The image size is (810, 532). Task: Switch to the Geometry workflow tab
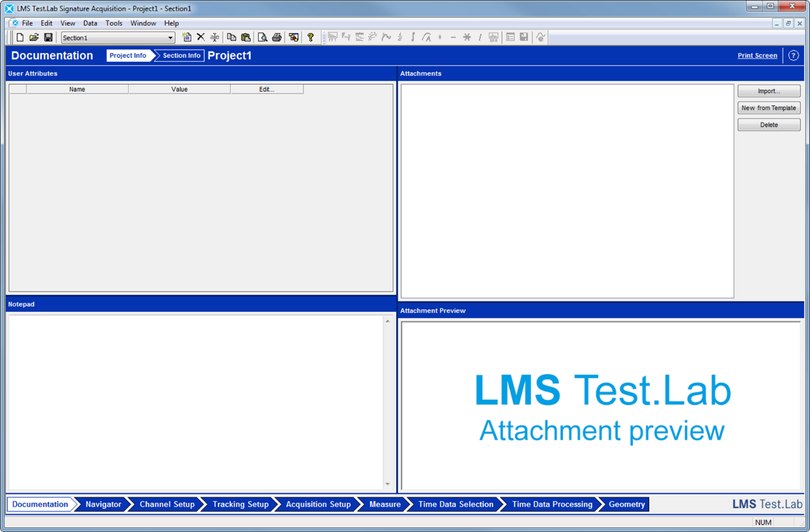point(627,504)
